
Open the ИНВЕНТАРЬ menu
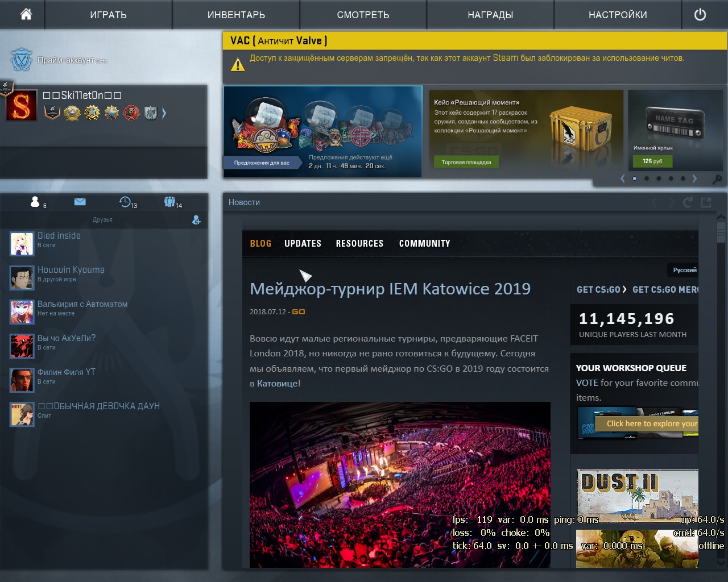tap(236, 15)
